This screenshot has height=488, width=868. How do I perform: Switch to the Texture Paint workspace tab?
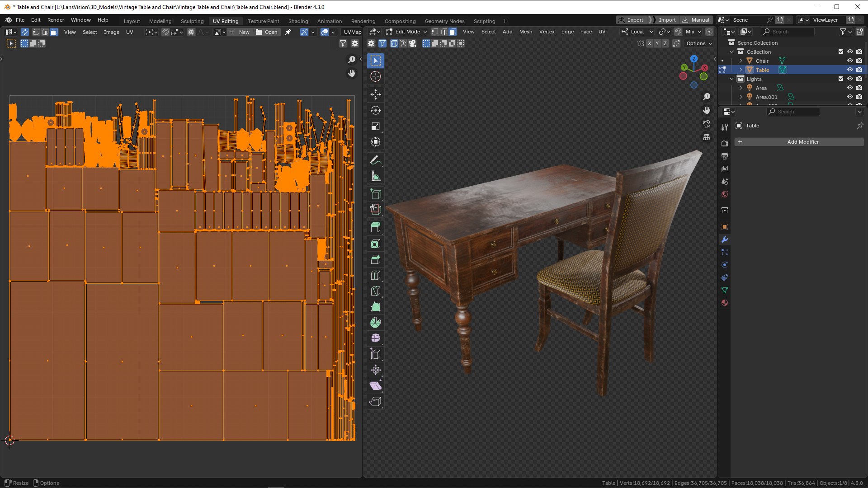[263, 21]
